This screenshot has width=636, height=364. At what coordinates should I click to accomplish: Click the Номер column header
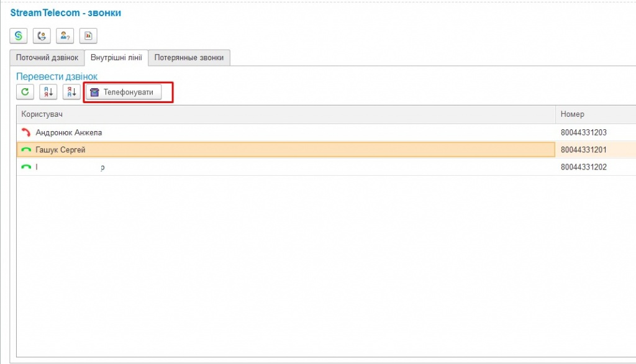tap(596, 114)
